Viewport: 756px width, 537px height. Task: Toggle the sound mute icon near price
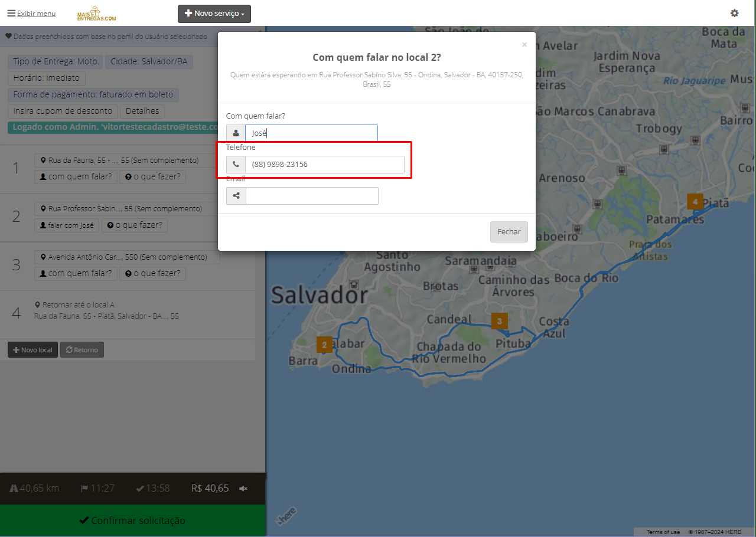click(243, 489)
